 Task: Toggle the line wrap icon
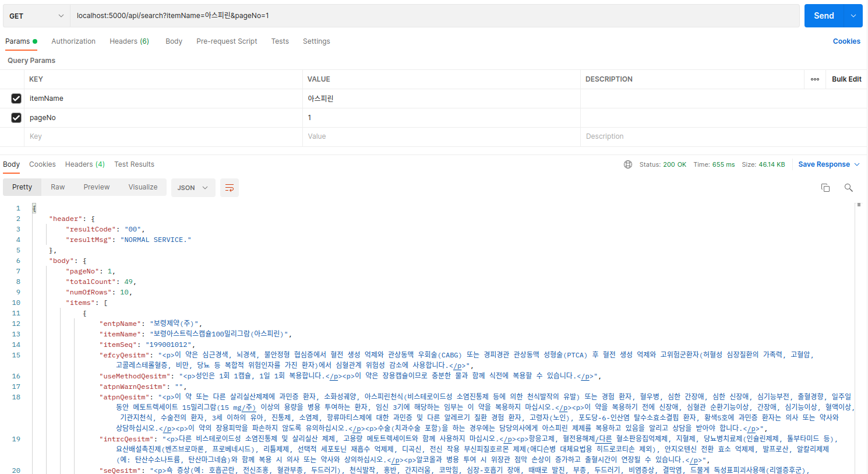click(x=230, y=188)
